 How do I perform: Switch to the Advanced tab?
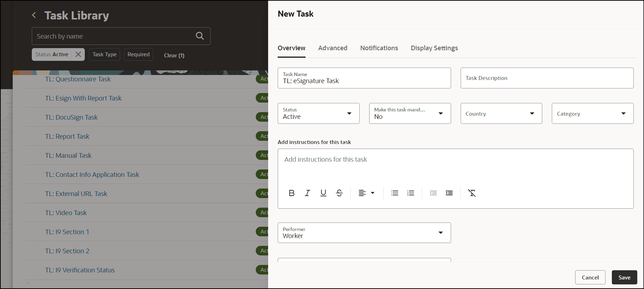click(x=332, y=48)
